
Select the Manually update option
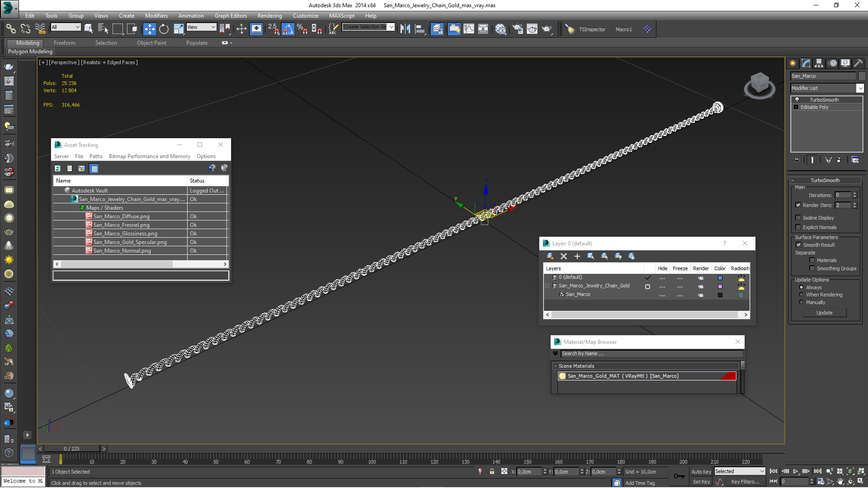click(x=802, y=302)
